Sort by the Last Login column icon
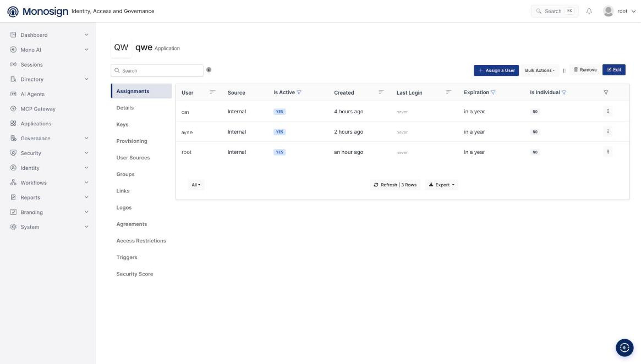 pos(448,92)
